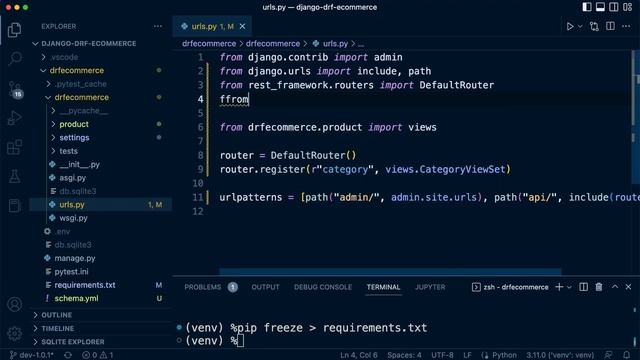The width and height of the screenshot is (640, 360).
Task: Customize layout icon in title bar
Action: (628, 7)
